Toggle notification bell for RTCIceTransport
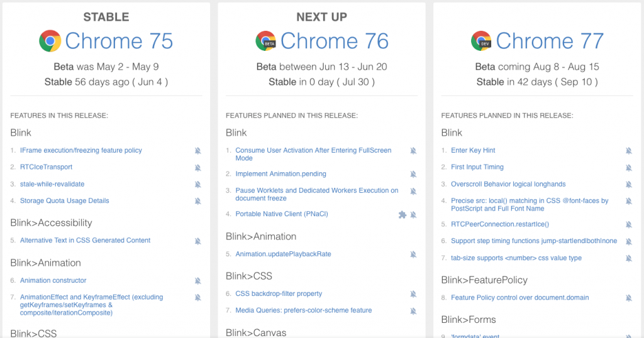 click(197, 168)
